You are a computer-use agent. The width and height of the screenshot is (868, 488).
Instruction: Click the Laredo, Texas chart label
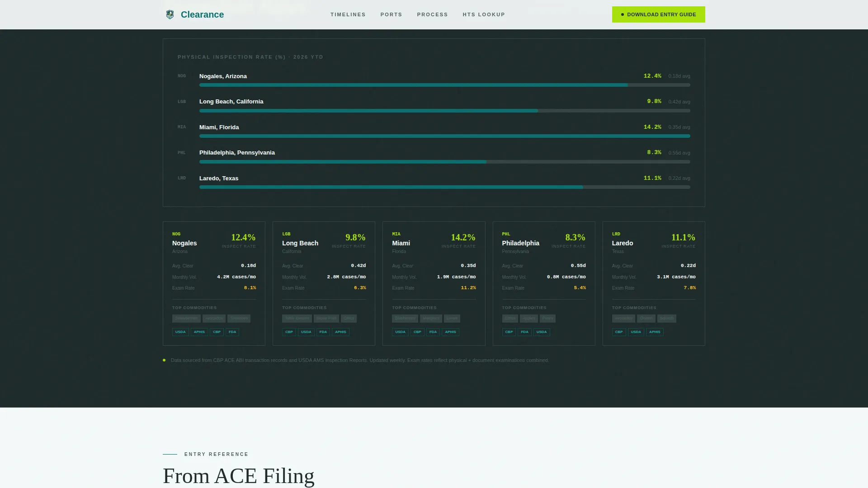[219, 178]
